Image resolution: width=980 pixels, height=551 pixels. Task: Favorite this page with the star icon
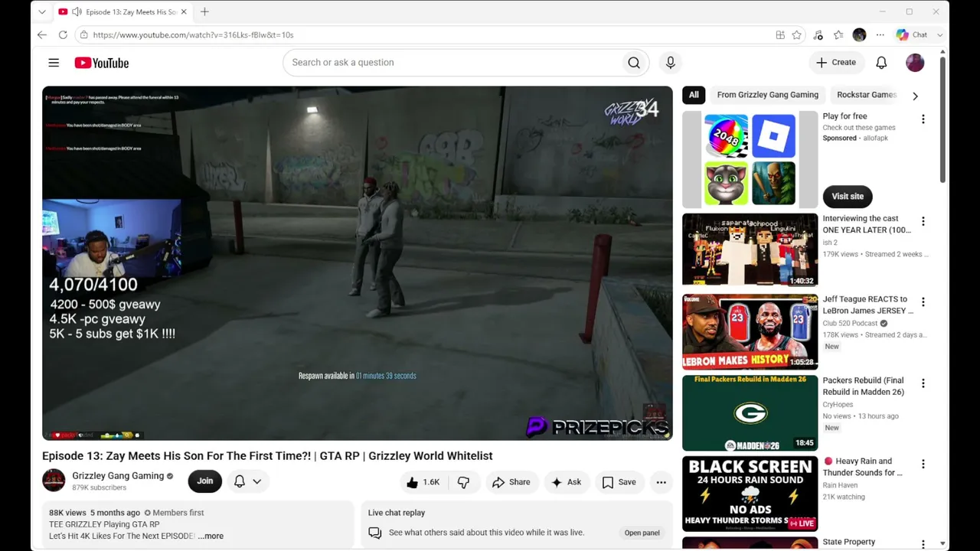pyautogui.click(x=797, y=35)
